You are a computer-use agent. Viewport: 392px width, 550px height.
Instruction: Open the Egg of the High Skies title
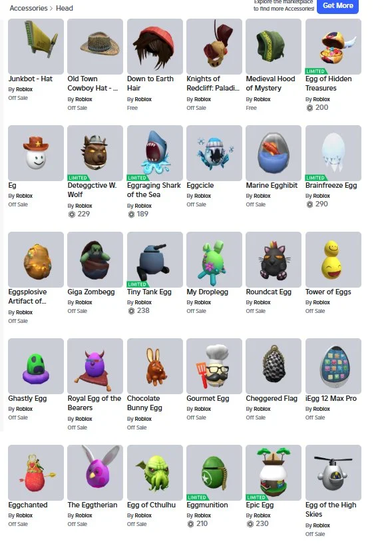tap(331, 509)
